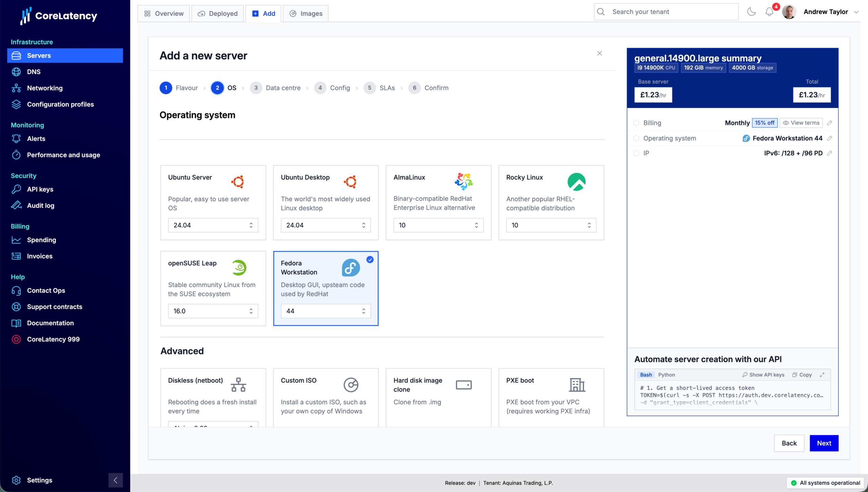Jump to step 4 Config
868x492 pixels.
(x=332, y=88)
